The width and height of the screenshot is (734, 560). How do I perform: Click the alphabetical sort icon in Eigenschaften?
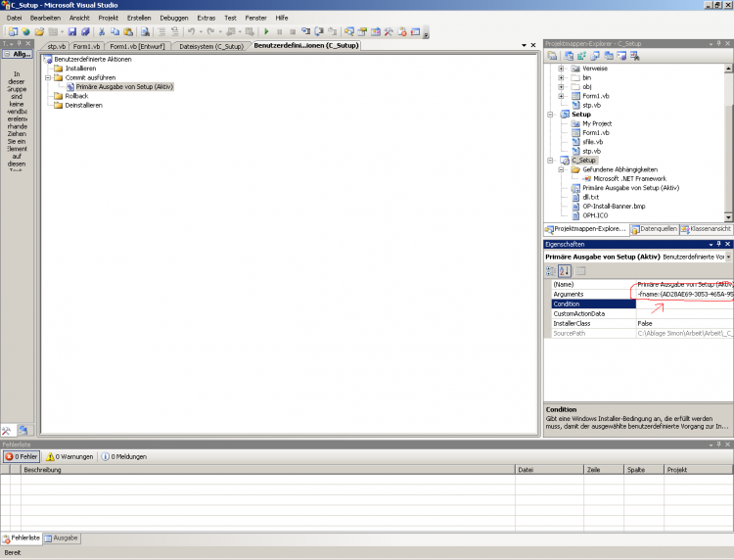565,270
